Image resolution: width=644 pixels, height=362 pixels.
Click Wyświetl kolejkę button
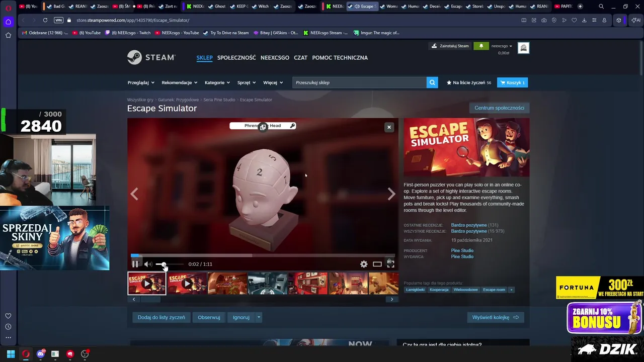pyautogui.click(x=496, y=317)
